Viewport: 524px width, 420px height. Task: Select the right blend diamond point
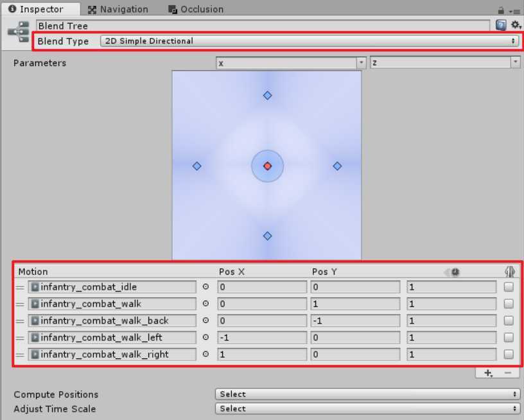tap(338, 166)
